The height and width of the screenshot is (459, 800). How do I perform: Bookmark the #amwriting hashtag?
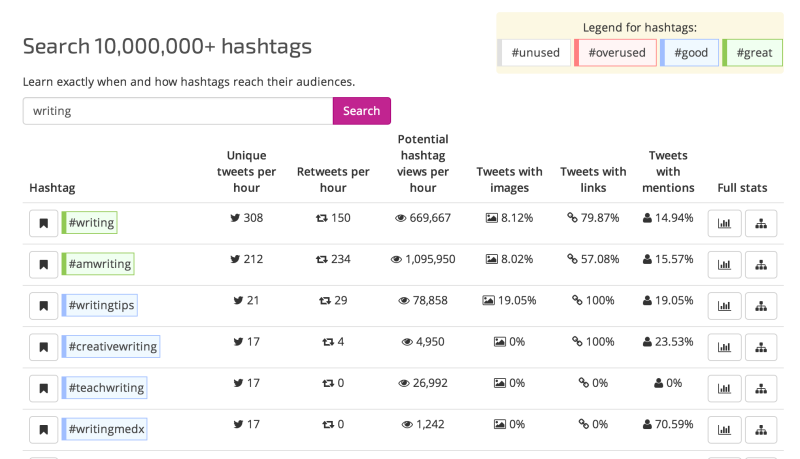[43, 264]
